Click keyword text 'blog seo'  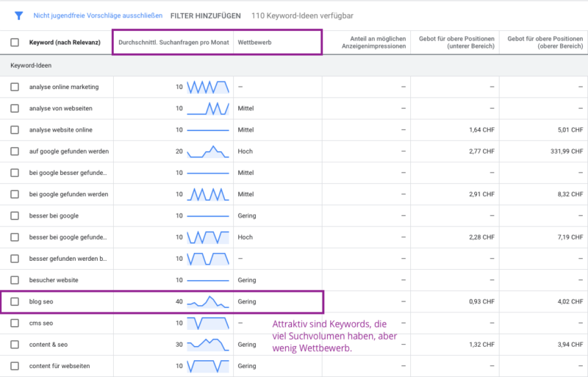(41, 301)
